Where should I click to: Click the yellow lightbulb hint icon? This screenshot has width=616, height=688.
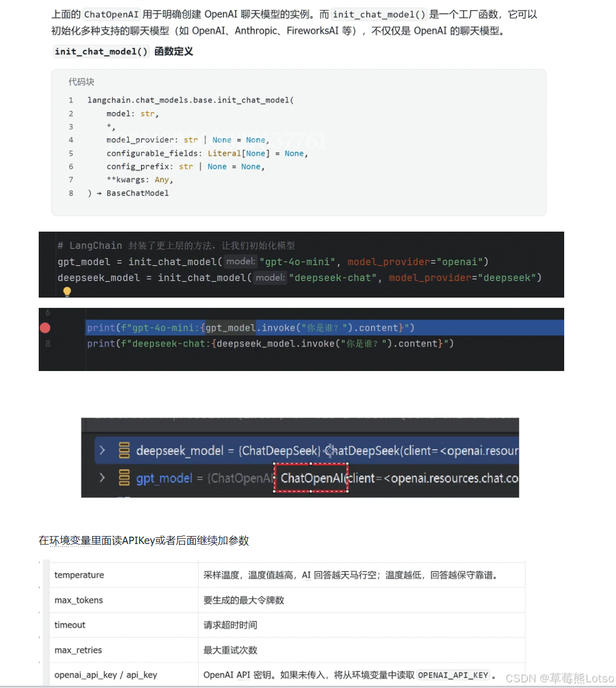tap(67, 292)
